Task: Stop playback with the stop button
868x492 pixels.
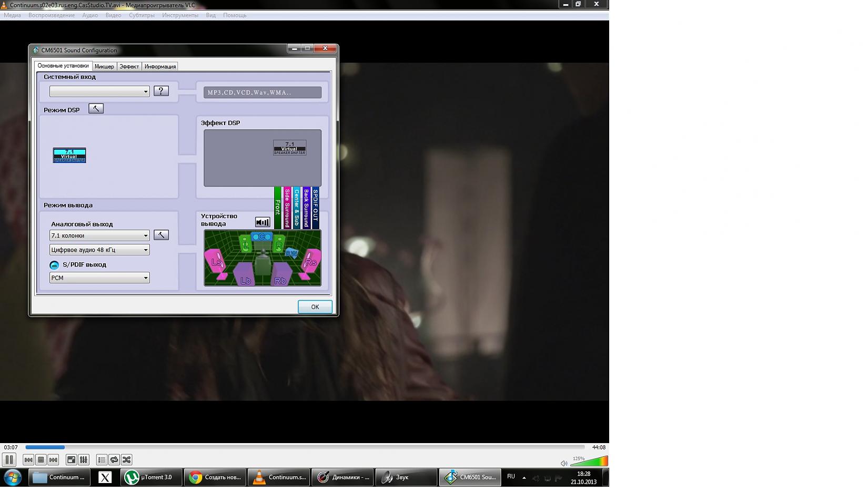Action: (x=41, y=460)
